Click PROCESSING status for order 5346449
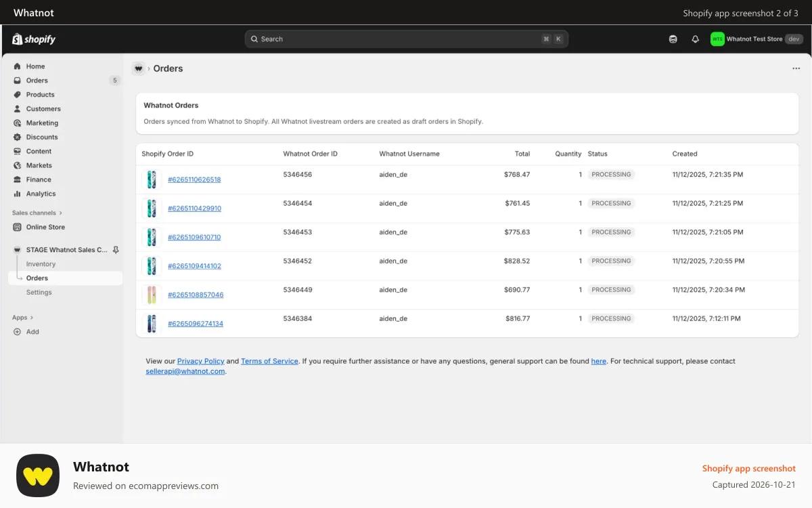The image size is (812, 508). (x=611, y=290)
